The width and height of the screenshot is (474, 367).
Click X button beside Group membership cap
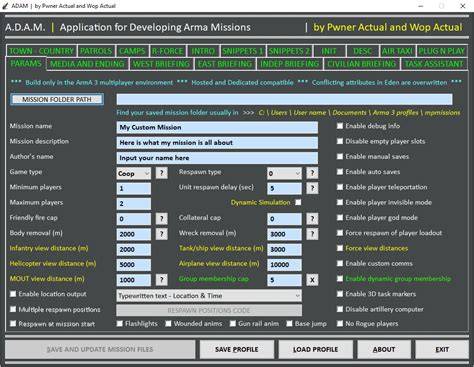[312, 280]
